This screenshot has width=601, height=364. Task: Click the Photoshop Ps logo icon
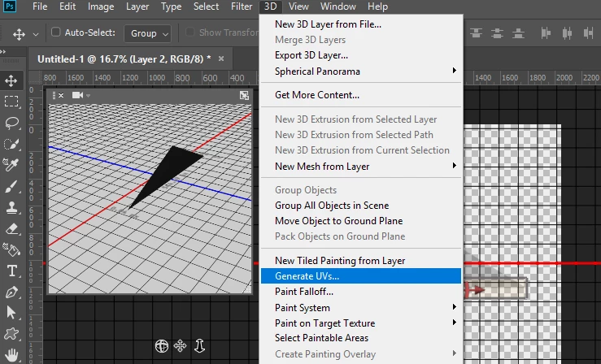9,6
